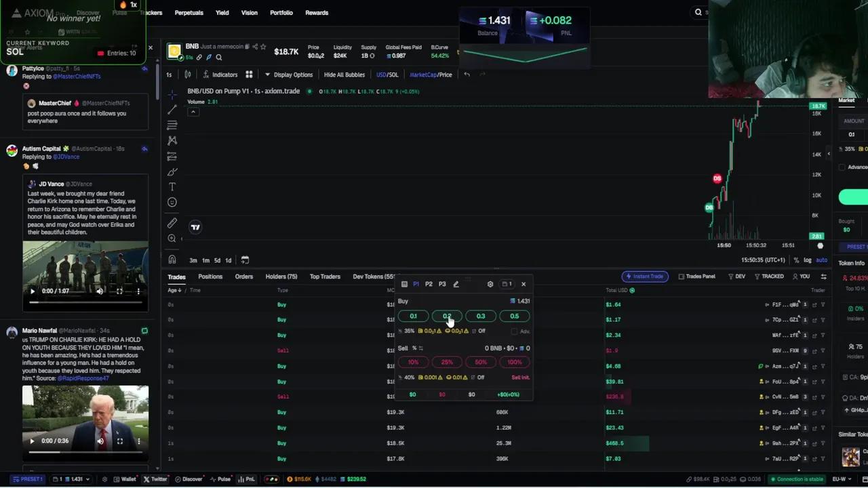Sell 100% quick button

(515, 362)
